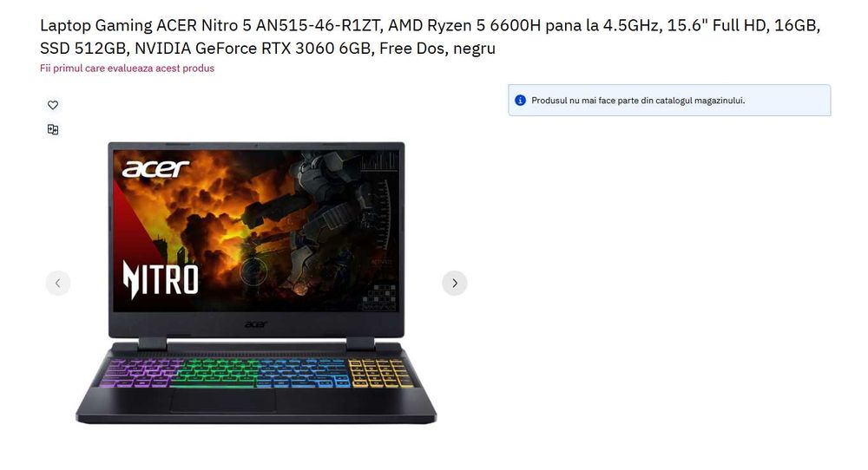Click the blue-lit keyboard section
The width and height of the screenshot is (868, 470).
point(303,373)
